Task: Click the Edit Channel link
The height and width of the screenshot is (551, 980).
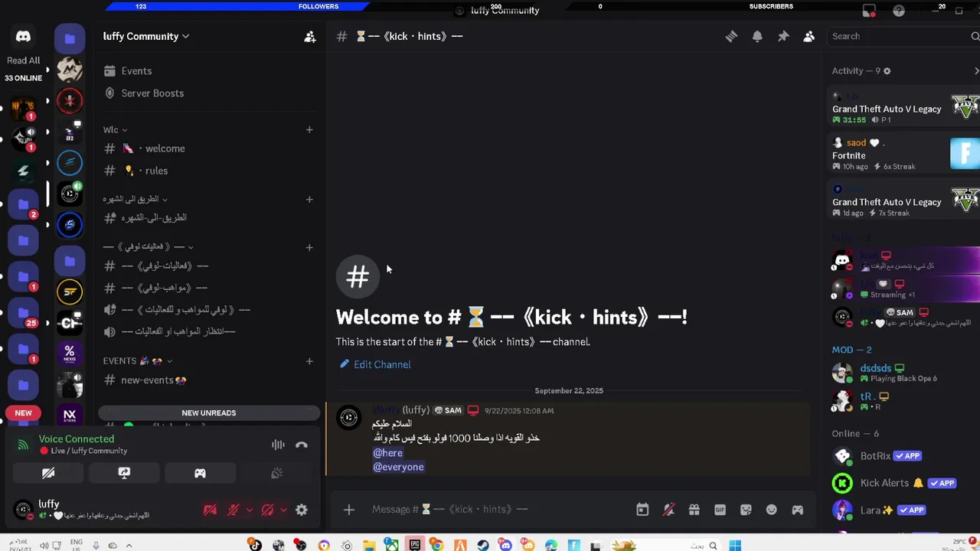Action: (375, 364)
